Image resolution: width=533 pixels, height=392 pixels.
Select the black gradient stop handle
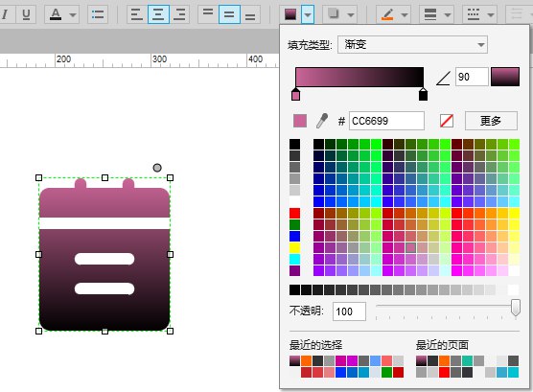(x=423, y=94)
